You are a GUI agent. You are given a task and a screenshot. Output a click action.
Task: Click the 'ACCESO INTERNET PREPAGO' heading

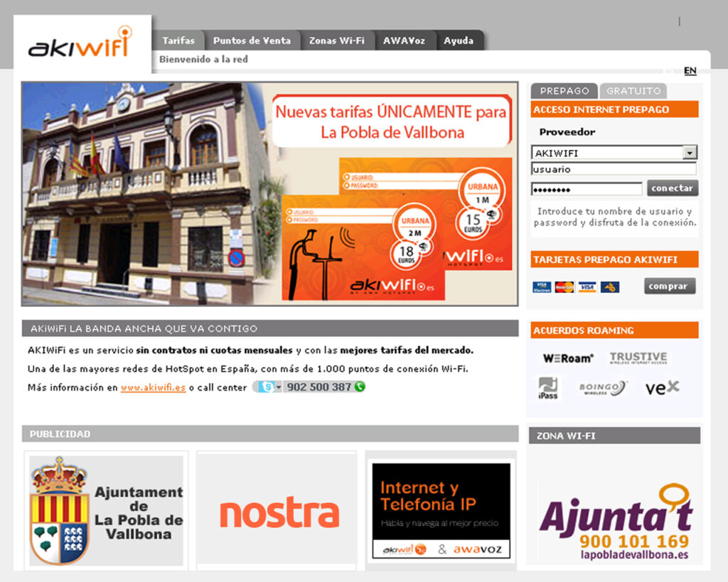[601, 109]
